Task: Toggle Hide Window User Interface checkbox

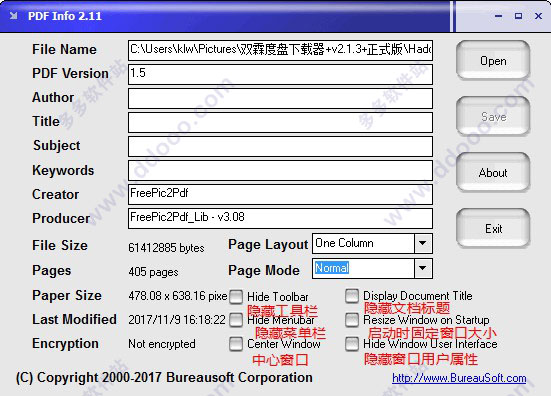Action: click(x=352, y=344)
